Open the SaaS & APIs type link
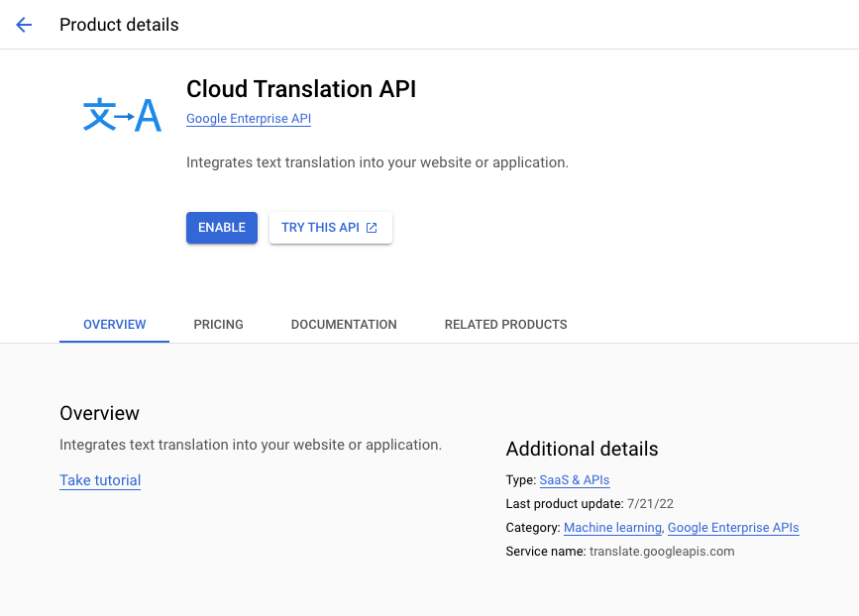Viewport: 859px width, 616px height. pyautogui.click(x=575, y=480)
